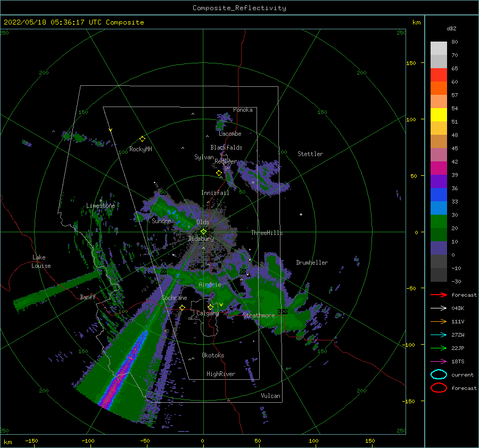Click the yellow diamond marker above Calgary label

coord(210,307)
